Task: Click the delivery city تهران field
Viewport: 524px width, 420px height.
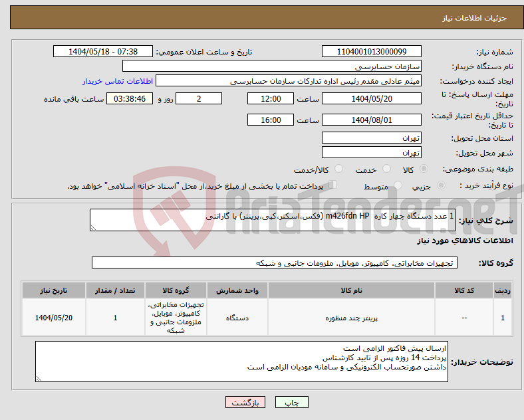Action: pos(371,152)
